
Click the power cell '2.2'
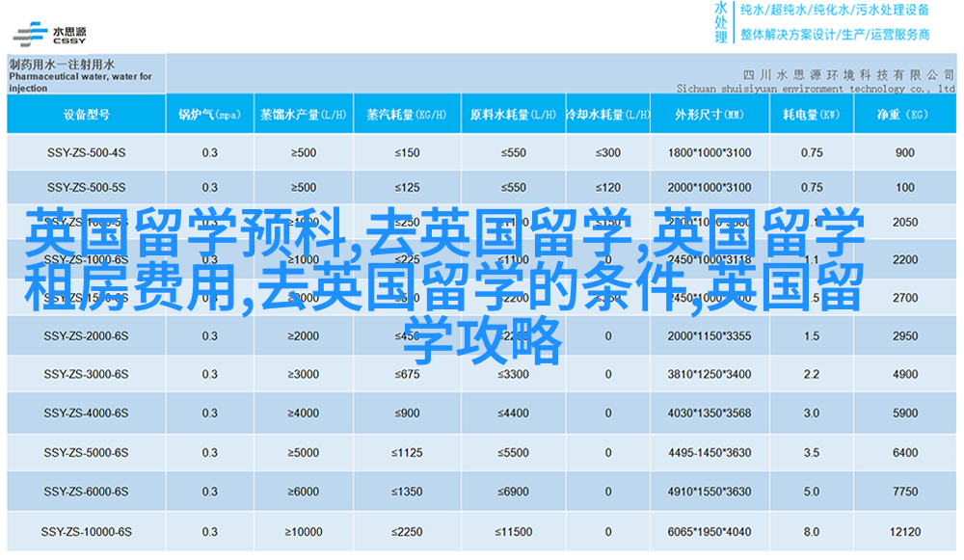[x=812, y=374]
